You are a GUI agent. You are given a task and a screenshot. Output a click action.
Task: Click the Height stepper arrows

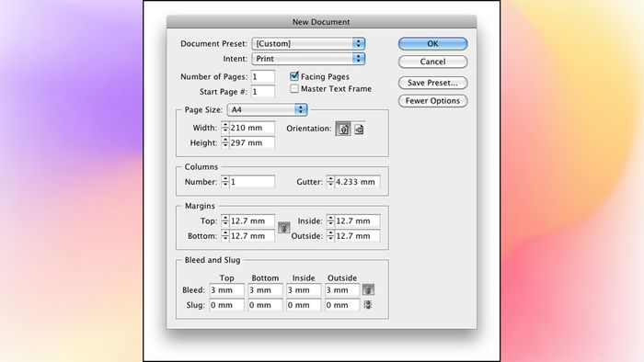point(225,142)
